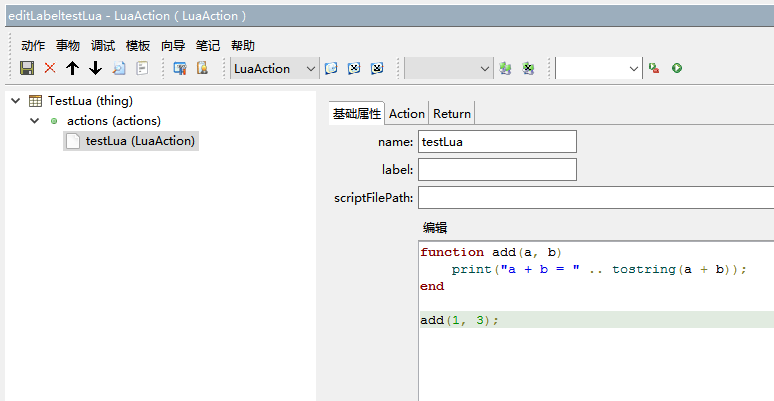Click the third icon right of LuaAction dropdown
This screenshot has width=774, height=401.
coord(377,68)
